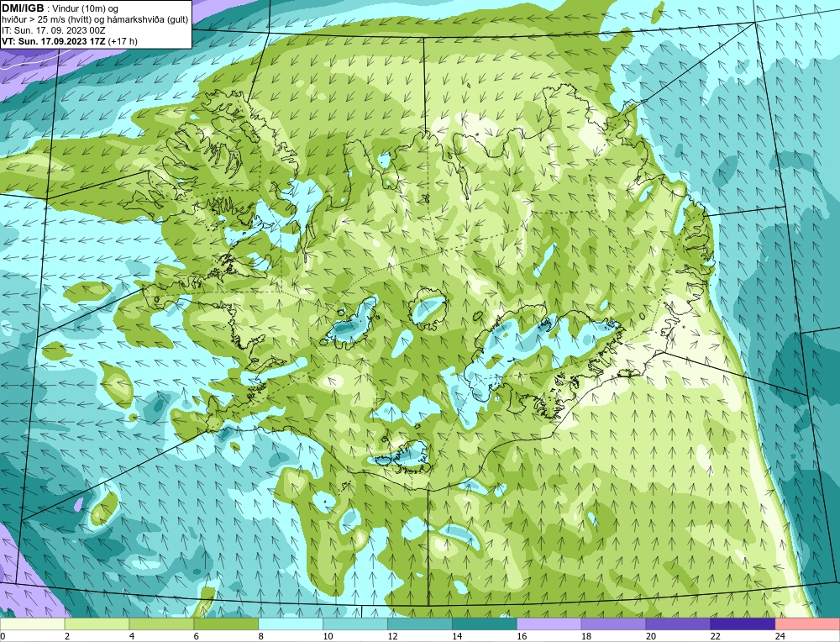Choose the dark indigo 22–24 legend swatch
Viewport: 840px width, 642px height.
coord(743,624)
